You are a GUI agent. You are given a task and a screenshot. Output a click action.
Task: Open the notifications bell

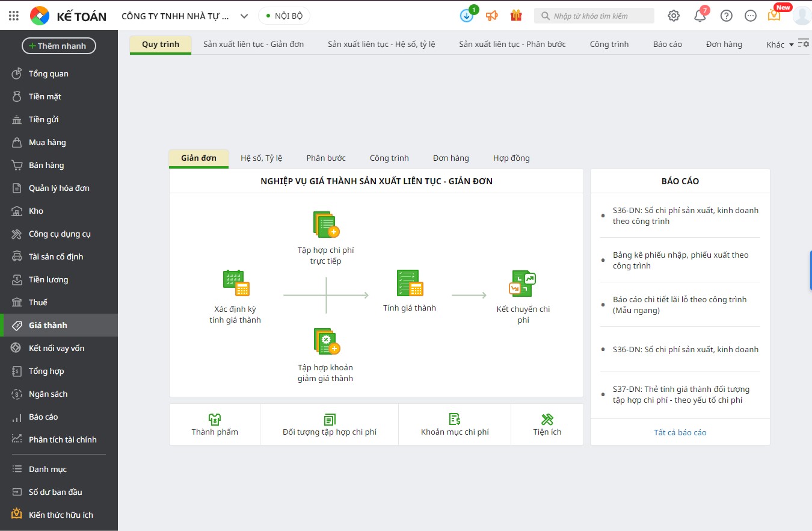[700, 16]
